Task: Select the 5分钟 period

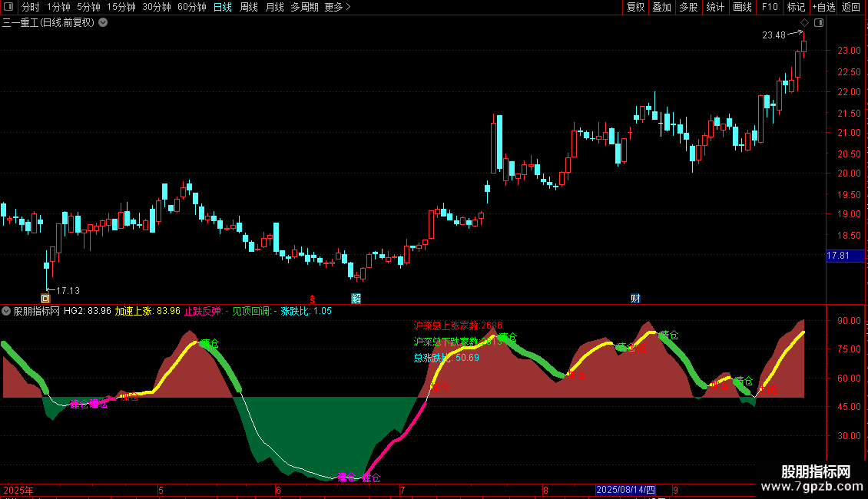Action: [88, 7]
